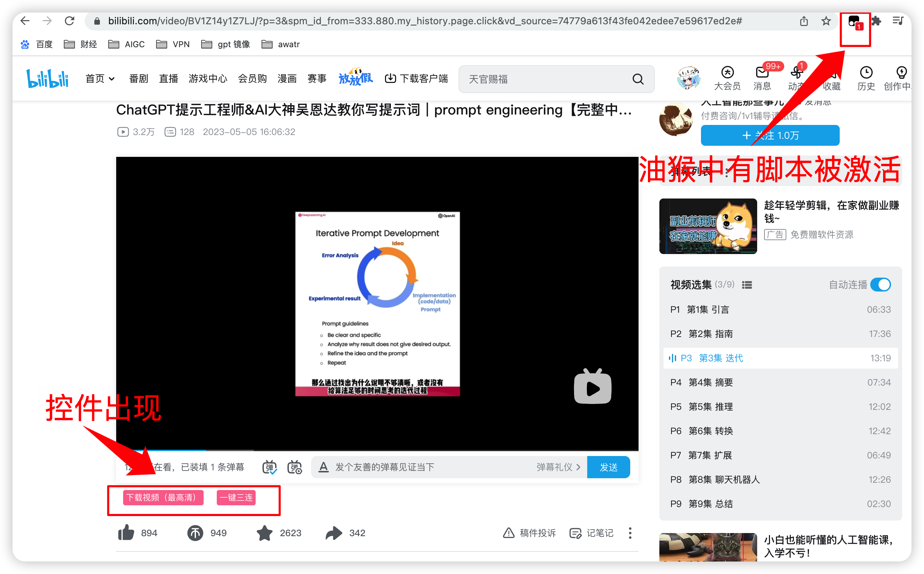
Task: Click the browser bookmark star icon
Action: click(826, 21)
